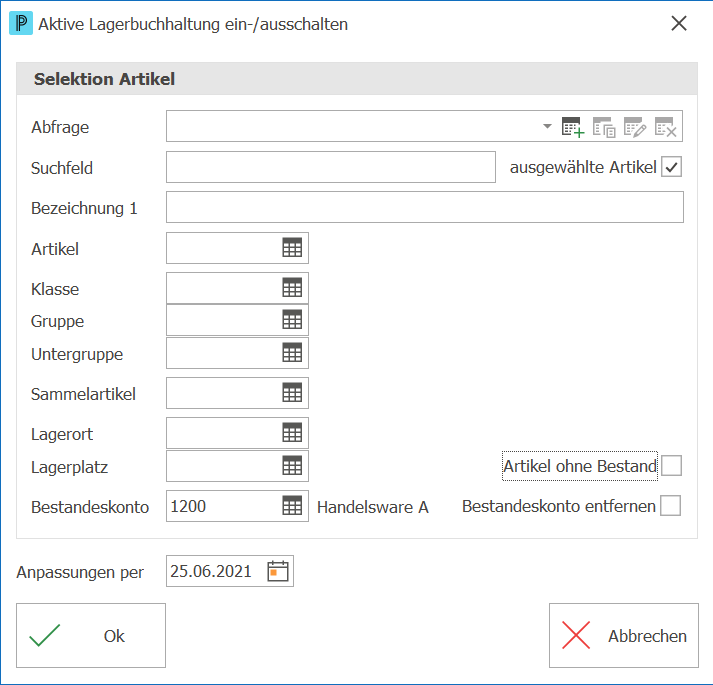The width and height of the screenshot is (713, 685).
Task: Confirm with the Ok button
Action: coord(91,636)
